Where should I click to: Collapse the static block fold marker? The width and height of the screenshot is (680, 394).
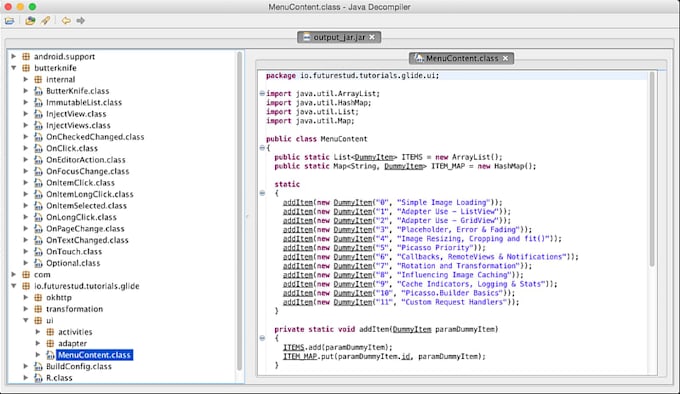(x=262, y=193)
